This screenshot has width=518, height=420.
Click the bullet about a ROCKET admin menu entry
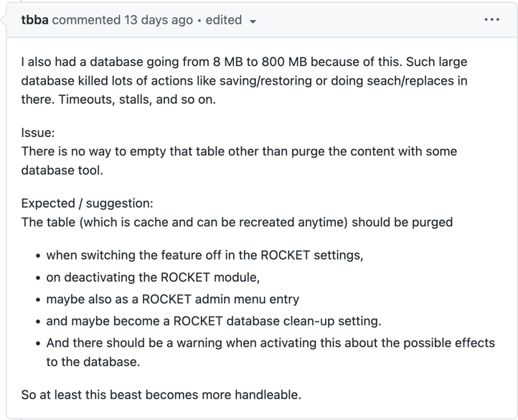172,299
